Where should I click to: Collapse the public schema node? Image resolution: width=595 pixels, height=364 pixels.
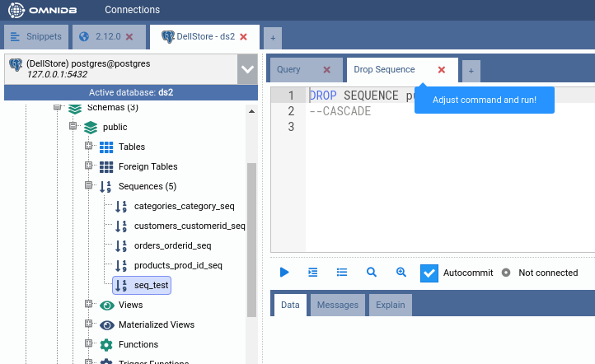[x=73, y=126]
